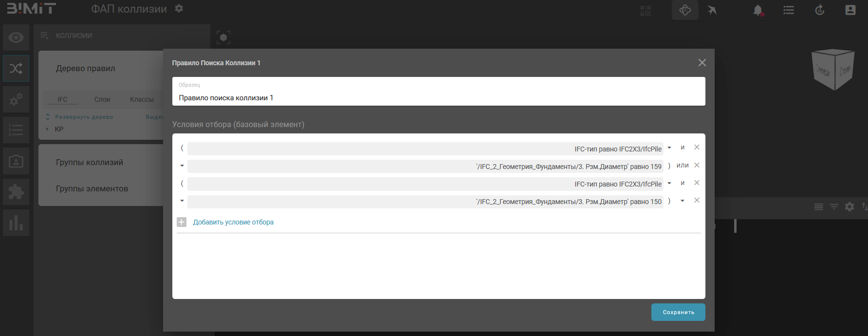Toggle the eye visibility icon in sidebar
The image size is (868, 336).
[x=16, y=37]
